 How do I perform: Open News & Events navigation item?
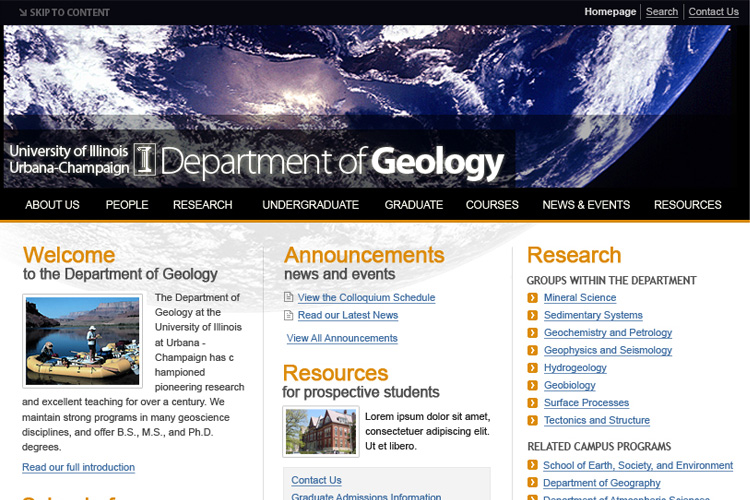click(x=586, y=205)
